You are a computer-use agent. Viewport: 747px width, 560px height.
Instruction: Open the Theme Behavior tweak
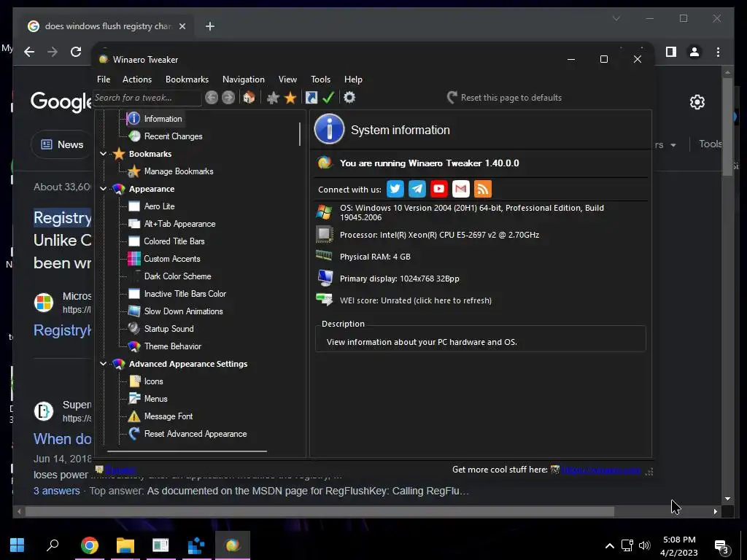(x=172, y=346)
